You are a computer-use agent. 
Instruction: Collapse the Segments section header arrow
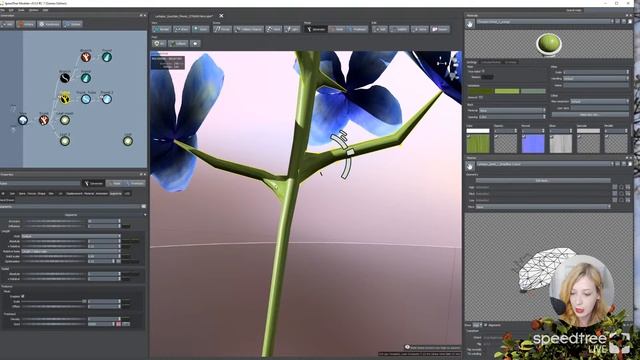(145, 215)
